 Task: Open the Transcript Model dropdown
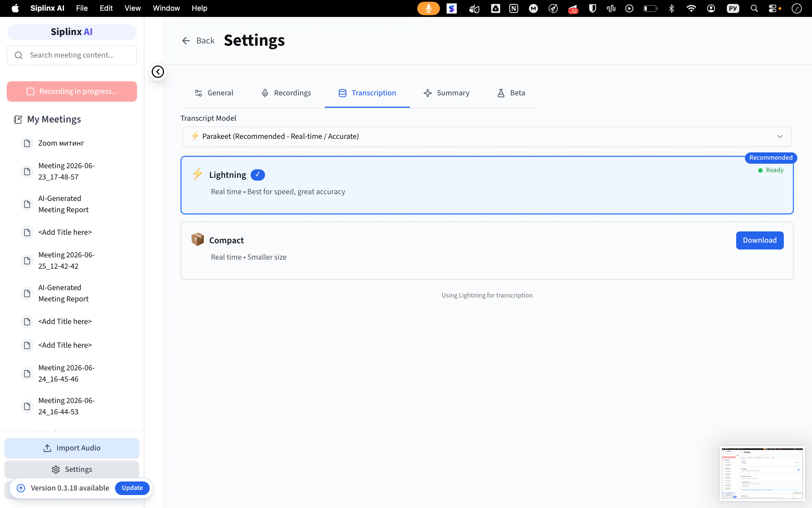(x=487, y=136)
